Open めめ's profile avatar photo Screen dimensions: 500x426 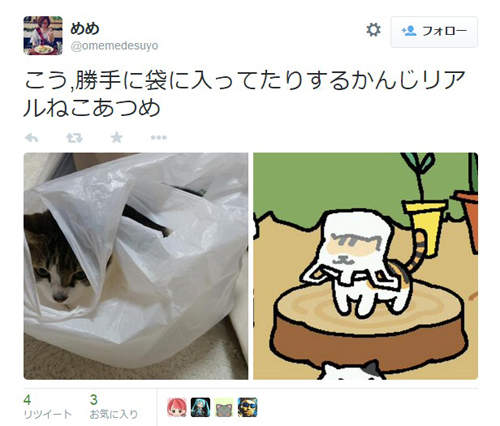(x=43, y=35)
